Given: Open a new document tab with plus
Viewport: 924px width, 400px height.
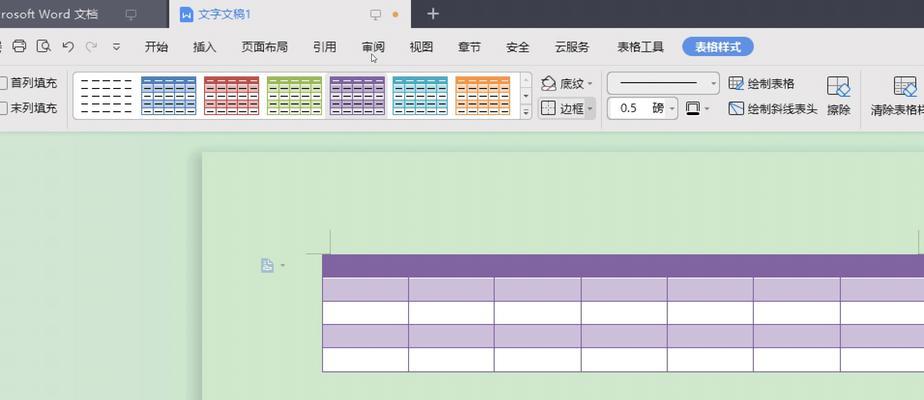Looking at the screenshot, I should pyautogui.click(x=433, y=14).
